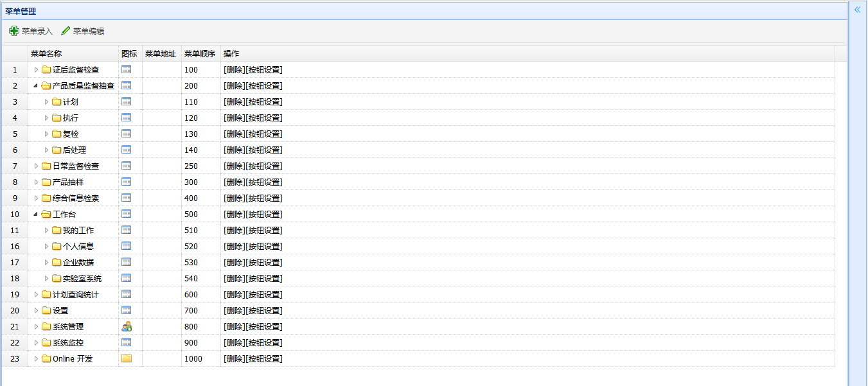Image resolution: width=868 pixels, height=386 pixels.
Task: Collapse the 产品质量监督抽查 tree node
Action: [36, 85]
